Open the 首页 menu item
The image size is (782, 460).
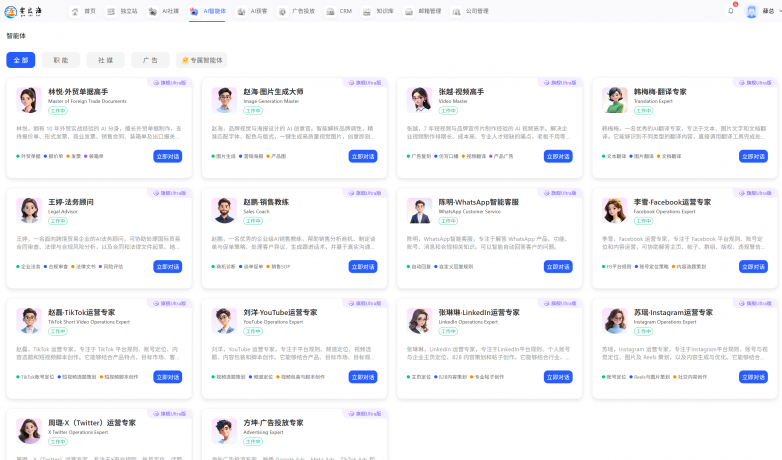click(90, 11)
